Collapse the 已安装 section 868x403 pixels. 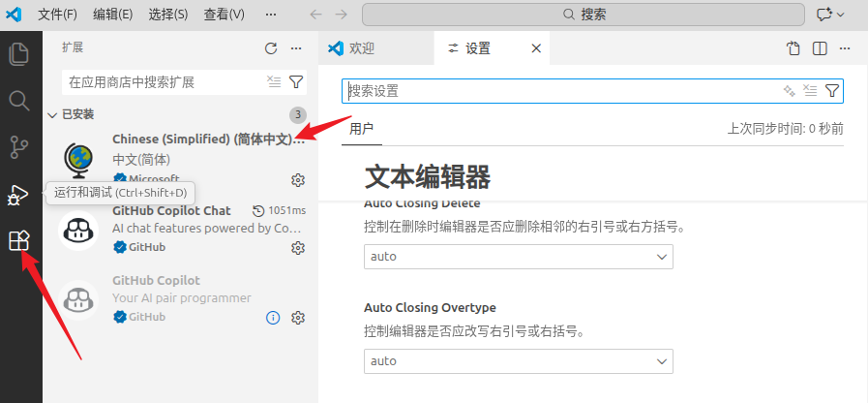[x=52, y=114]
